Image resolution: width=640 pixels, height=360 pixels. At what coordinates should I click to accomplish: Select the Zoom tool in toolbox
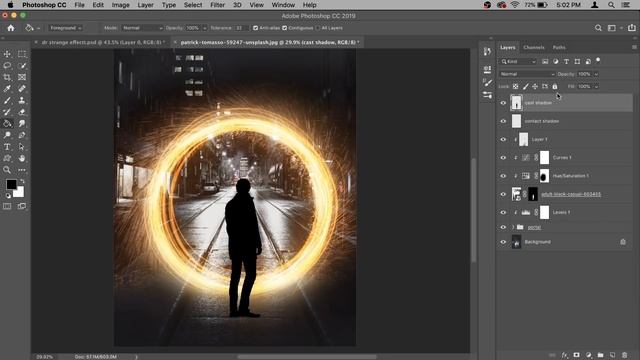coord(7,170)
